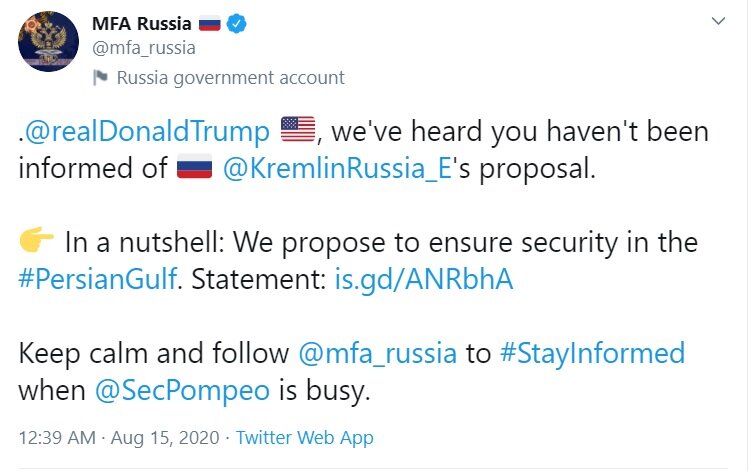The height and width of the screenshot is (471, 749).
Task: Open the @realDonaldTrump mention
Action: click(150, 131)
